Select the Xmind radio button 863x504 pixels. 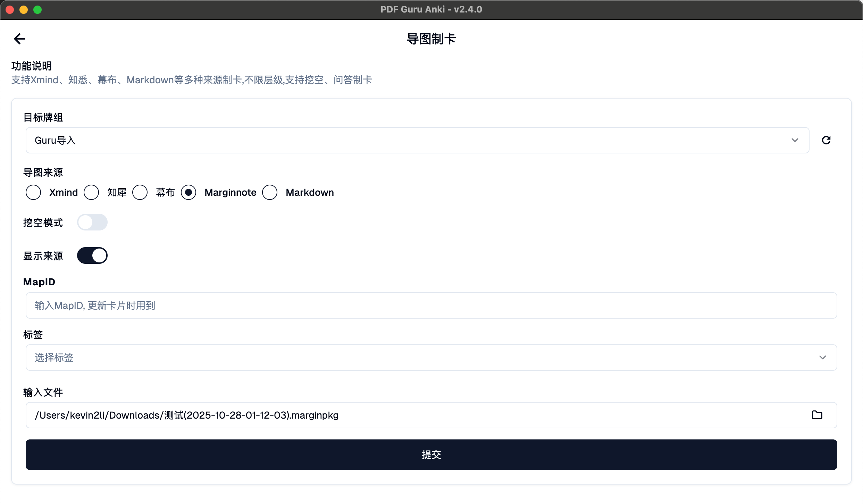[33, 192]
